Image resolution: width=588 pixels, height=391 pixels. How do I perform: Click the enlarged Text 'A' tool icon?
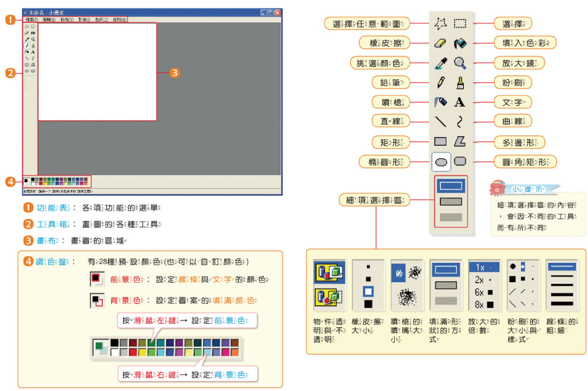[460, 102]
